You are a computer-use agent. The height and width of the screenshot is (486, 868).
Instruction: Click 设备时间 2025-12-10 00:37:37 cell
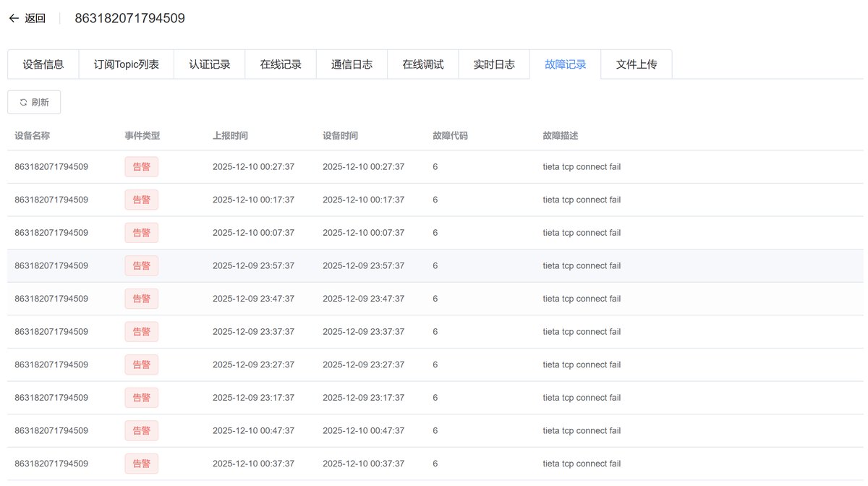click(x=363, y=464)
